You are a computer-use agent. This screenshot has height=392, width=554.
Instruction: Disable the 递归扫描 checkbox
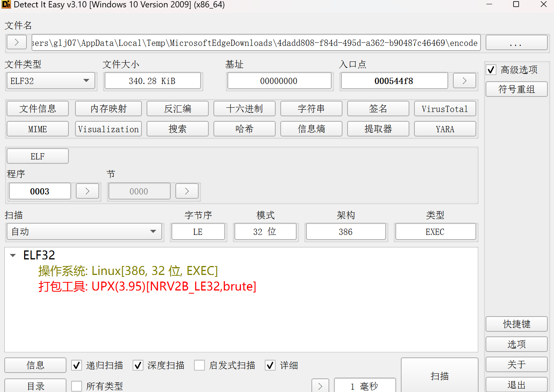pos(77,365)
